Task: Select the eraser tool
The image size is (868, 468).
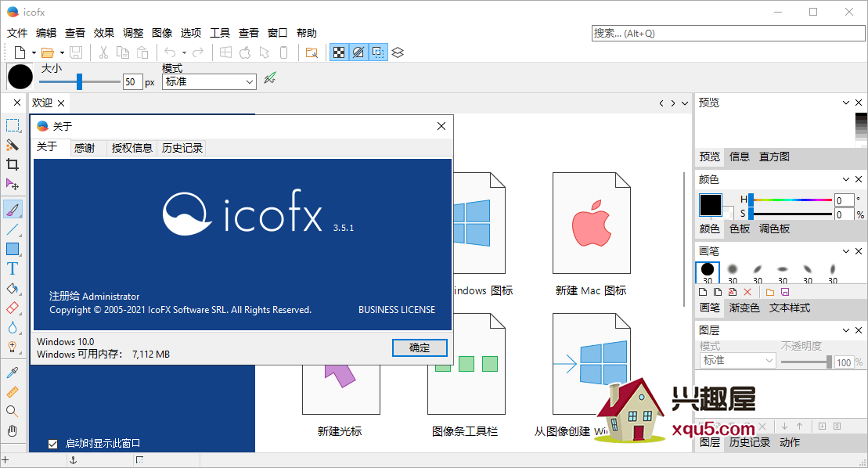Action: click(x=13, y=308)
